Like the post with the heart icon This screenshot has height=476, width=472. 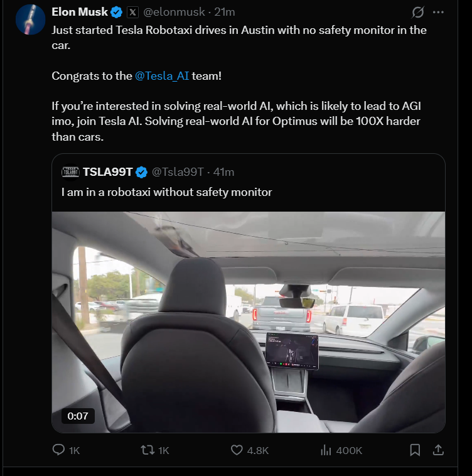tap(237, 450)
